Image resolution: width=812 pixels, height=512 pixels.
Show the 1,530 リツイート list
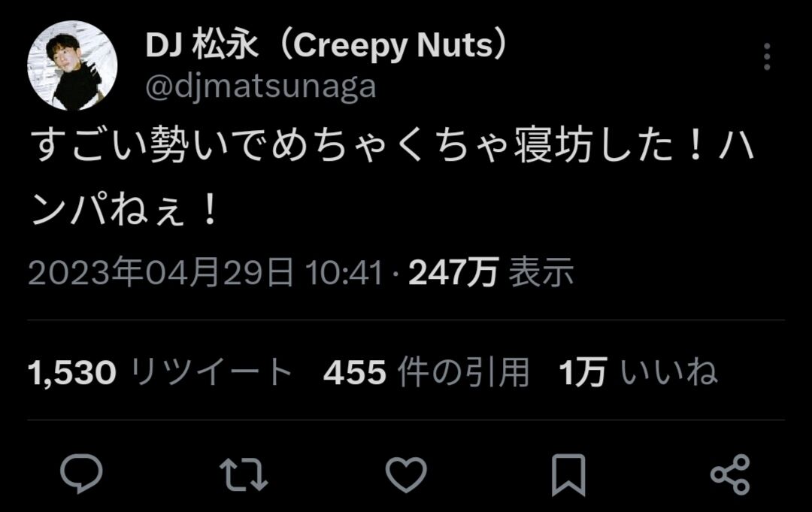(x=159, y=371)
